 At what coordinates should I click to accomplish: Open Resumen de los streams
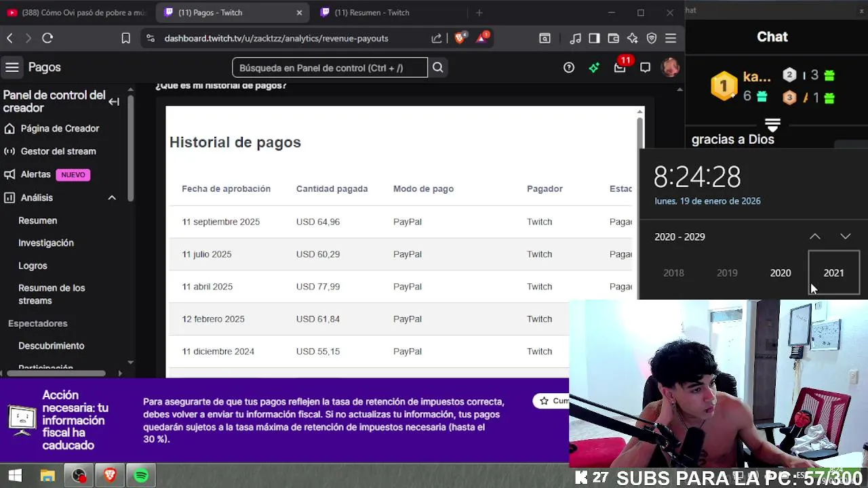[x=52, y=294]
